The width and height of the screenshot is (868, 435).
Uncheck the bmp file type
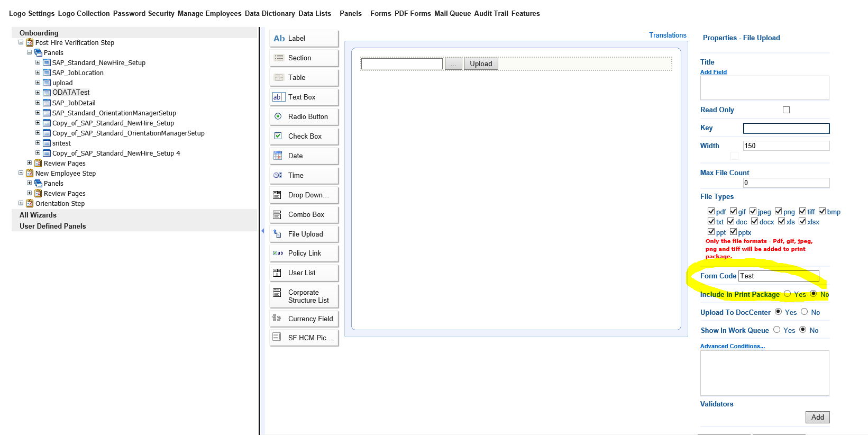pyautogui.click(x=822, y=211)
